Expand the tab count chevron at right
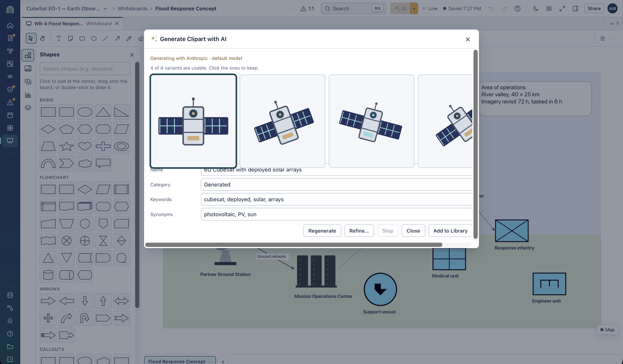Image resolution: width=623 pixels, height=364 pixels. (x=614, y=24)
